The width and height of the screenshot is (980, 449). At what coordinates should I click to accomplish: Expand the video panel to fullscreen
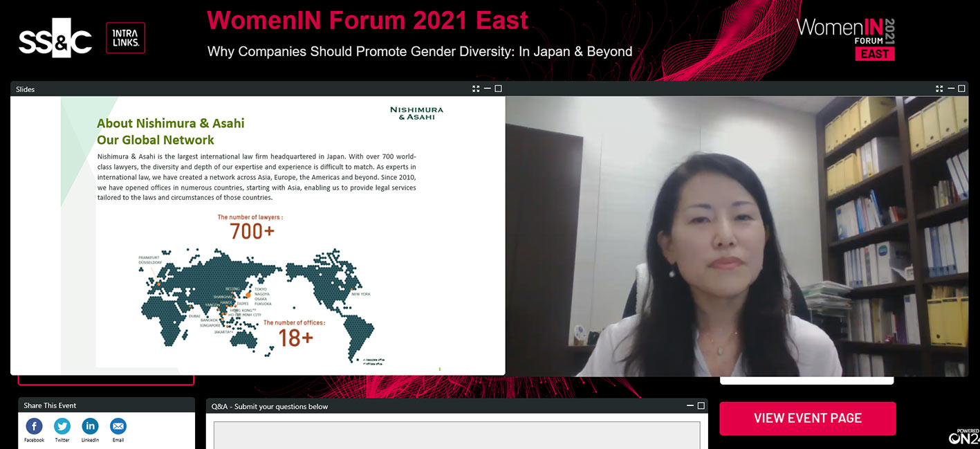pyautogui.click(x=939, y=89)
